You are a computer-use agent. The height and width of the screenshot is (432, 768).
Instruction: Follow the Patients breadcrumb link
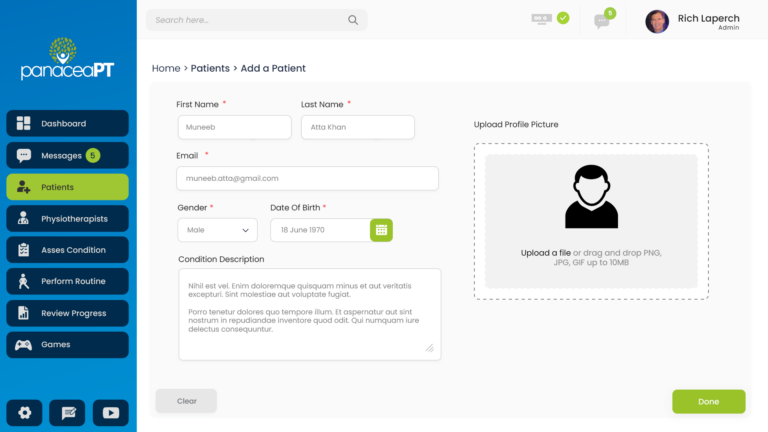click(210, 68)
